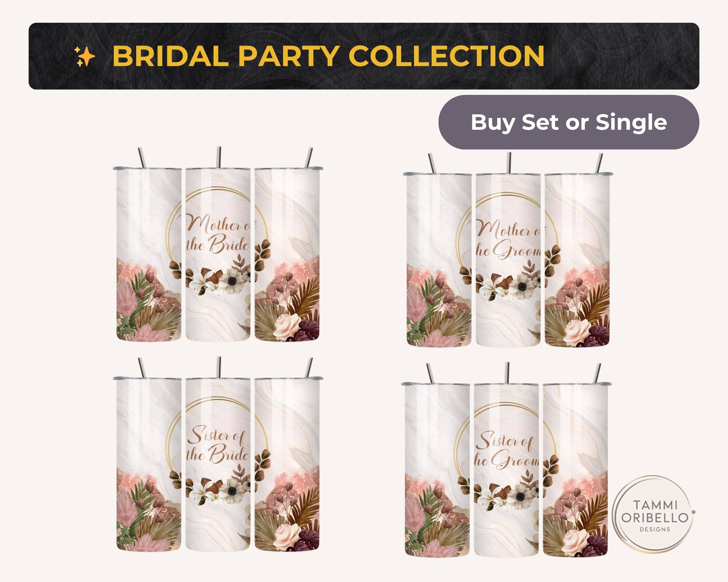
Task: Click the anemone flower on Mother of Groom tumbler
Action: click(522, 287)
